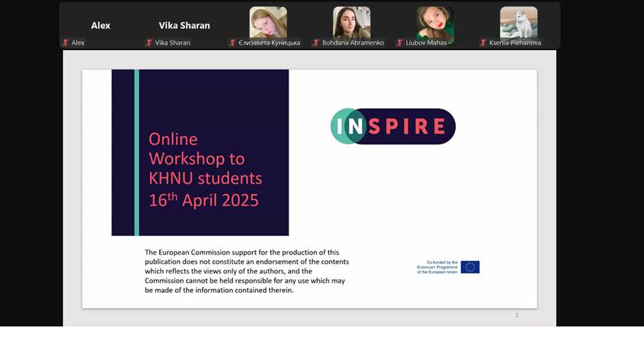Screen dimensions: 644x339
Task: Click the 'Liubov Mahas' name label
Action: tap(426, 43)
